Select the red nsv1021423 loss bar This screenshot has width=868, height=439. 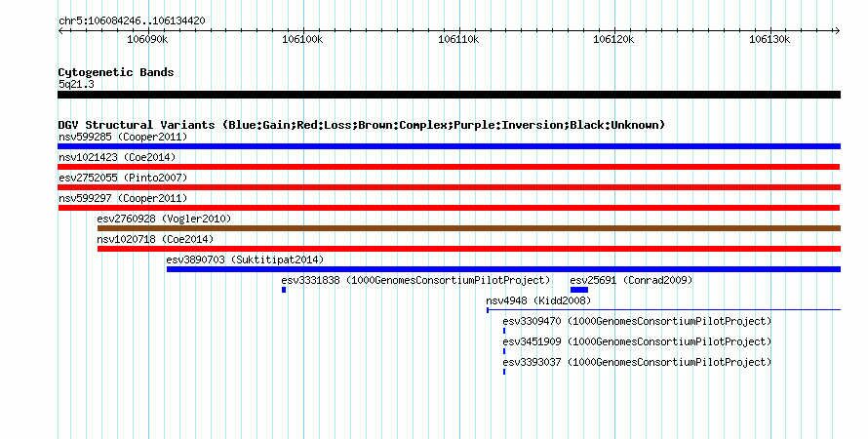click(449, 167)
